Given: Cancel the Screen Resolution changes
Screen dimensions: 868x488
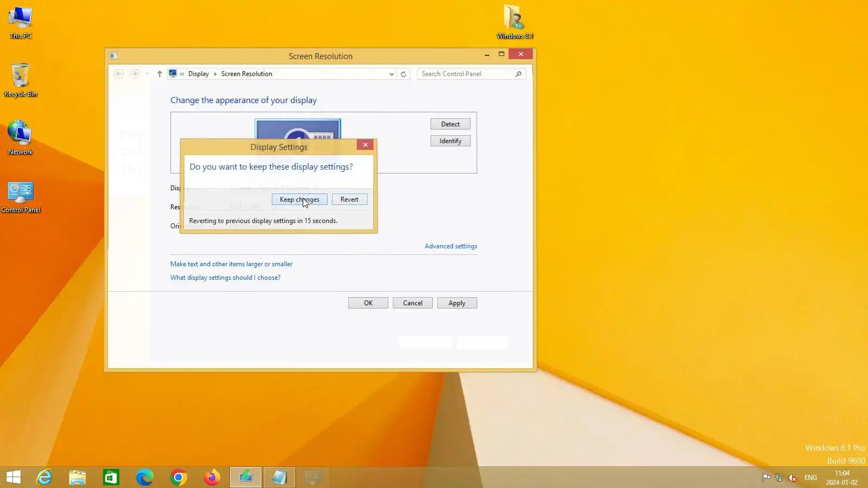Looking at the screenshot, I should (413, 303).
